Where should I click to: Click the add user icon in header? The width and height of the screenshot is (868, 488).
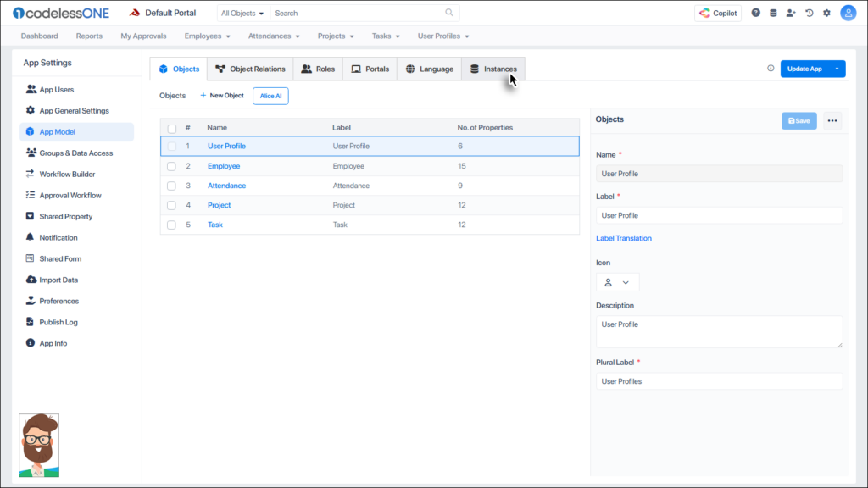click(x=791, y=13)
